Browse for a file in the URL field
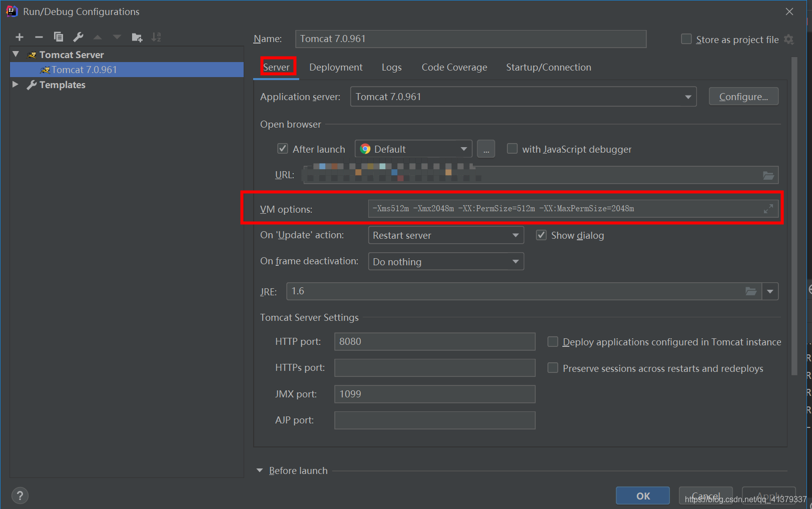The height and width of the screenshot is (509, 812). 768,175
